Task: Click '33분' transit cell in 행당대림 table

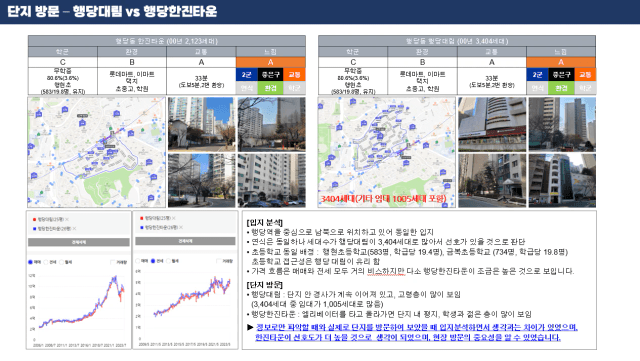Action: 492,81
